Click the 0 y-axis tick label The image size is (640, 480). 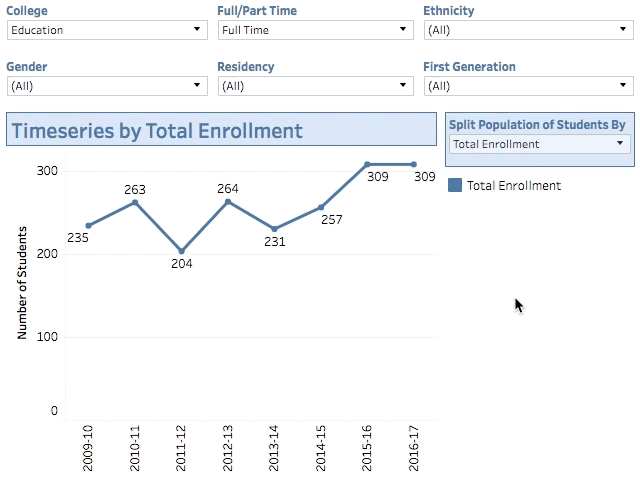[54, 411]
